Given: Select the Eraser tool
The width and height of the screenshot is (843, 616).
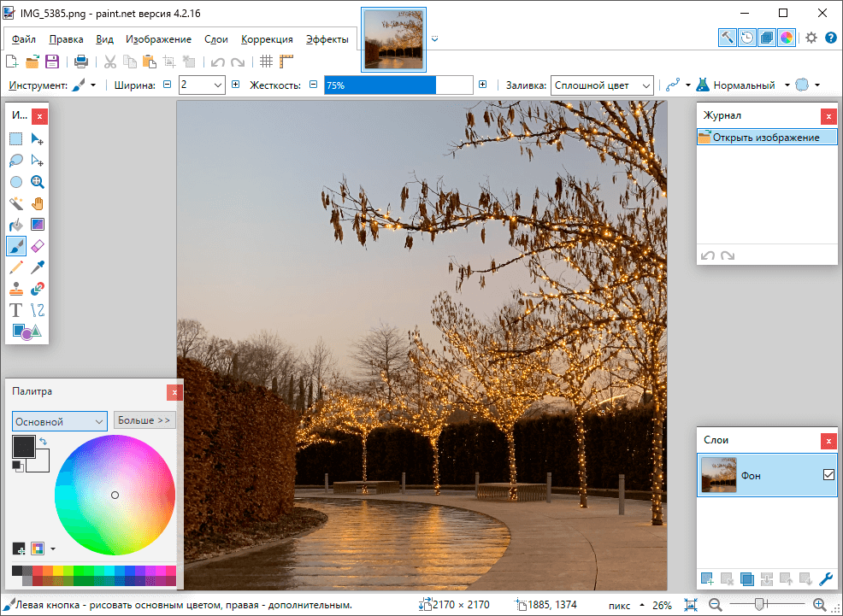Looking at the screenshot, I should 38,246.
